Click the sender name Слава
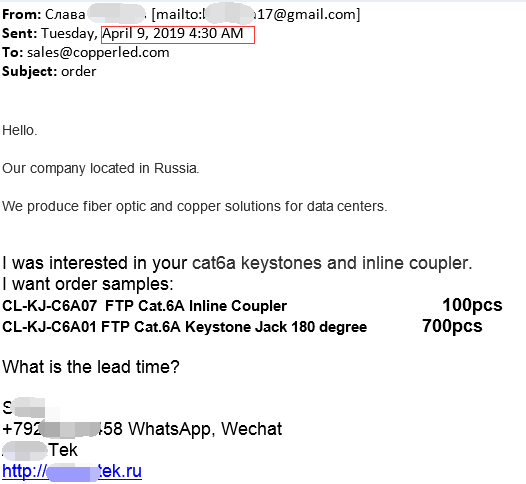Screen dimensions: 526x484 65,14
